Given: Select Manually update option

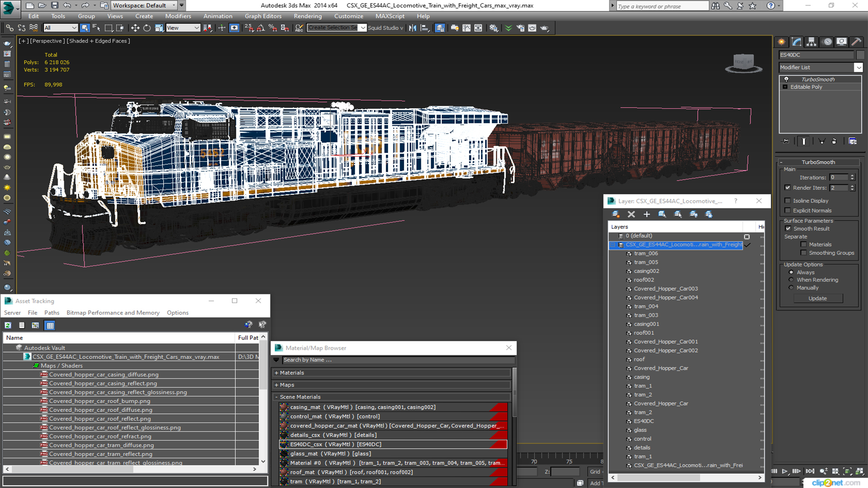Looking at the screenshot, I should pyautogui.click(x=791, y=288).
